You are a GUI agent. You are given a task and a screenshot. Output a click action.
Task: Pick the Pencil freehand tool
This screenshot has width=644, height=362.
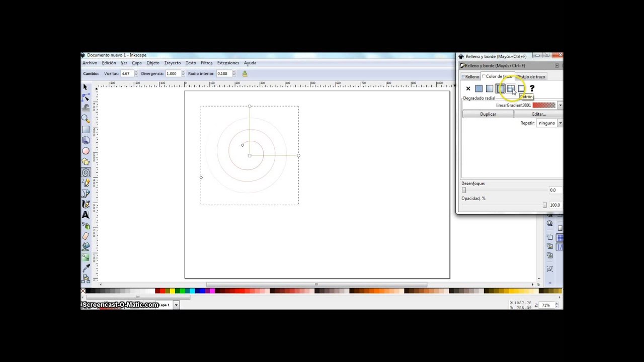(x=86, y=183)
